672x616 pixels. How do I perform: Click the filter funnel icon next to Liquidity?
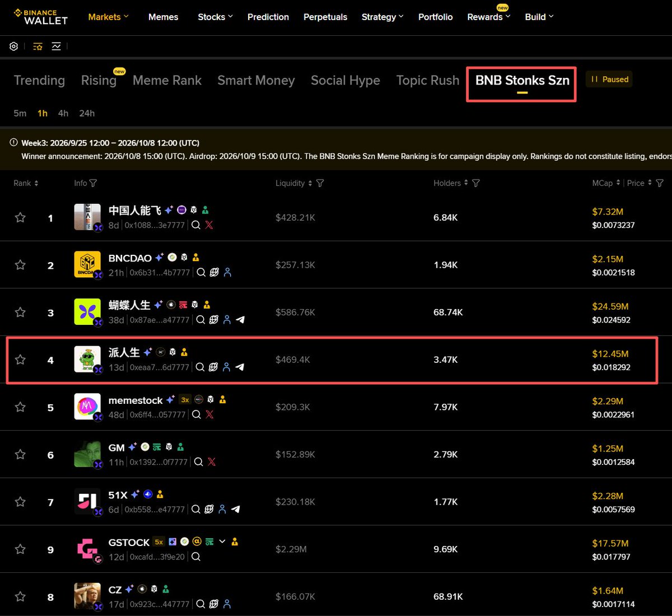[x=320, y=183]
